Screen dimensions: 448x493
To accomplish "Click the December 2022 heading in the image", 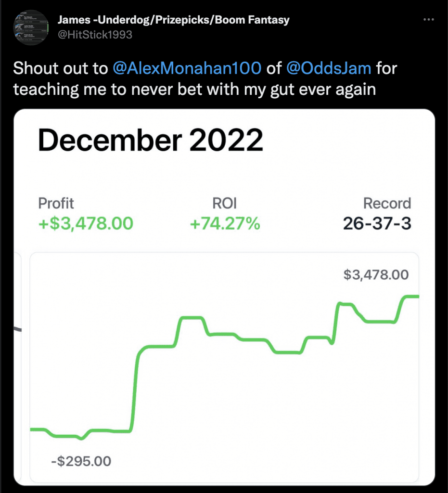I will point(151,140).
